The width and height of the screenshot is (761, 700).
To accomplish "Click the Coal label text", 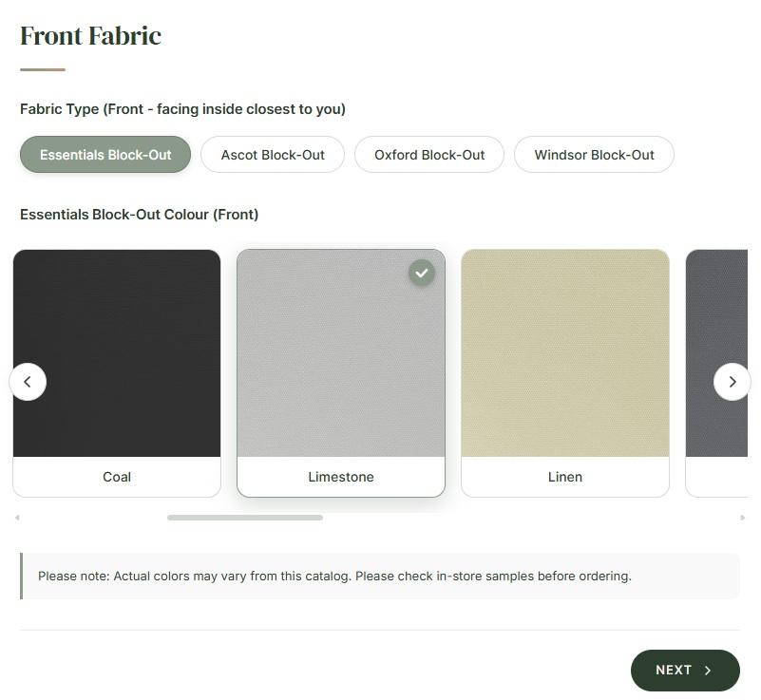I will [x=117, y=477].
